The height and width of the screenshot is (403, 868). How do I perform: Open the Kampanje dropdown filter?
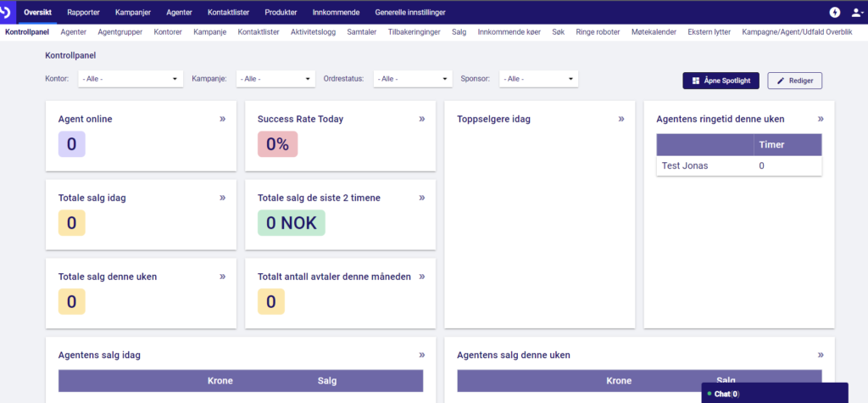(275, 79)
